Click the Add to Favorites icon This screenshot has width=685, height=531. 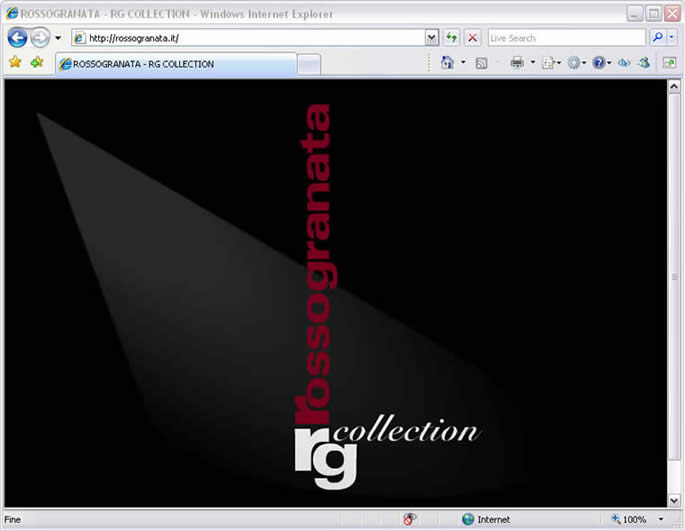[37, 63]
